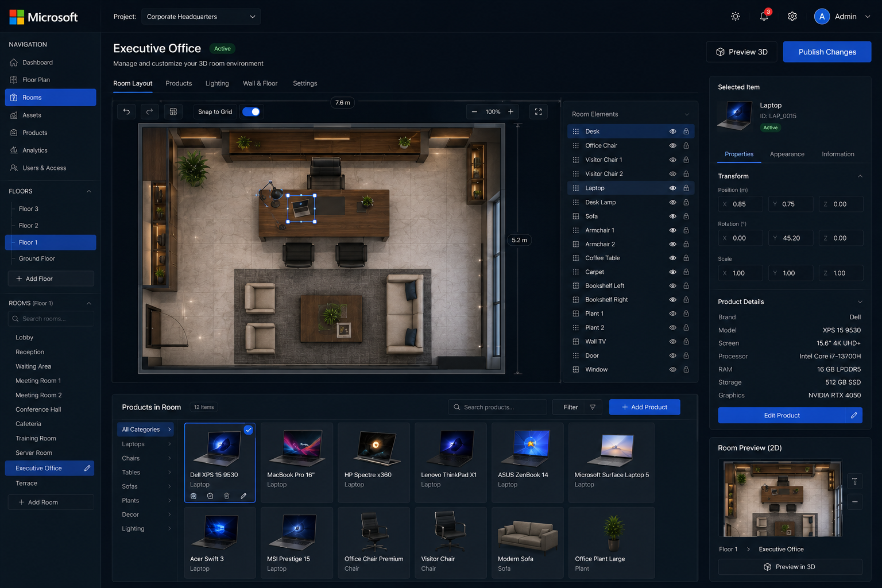The image size is (882, 588).
Task: Click the Add Product button
Action: click(644, 407)
